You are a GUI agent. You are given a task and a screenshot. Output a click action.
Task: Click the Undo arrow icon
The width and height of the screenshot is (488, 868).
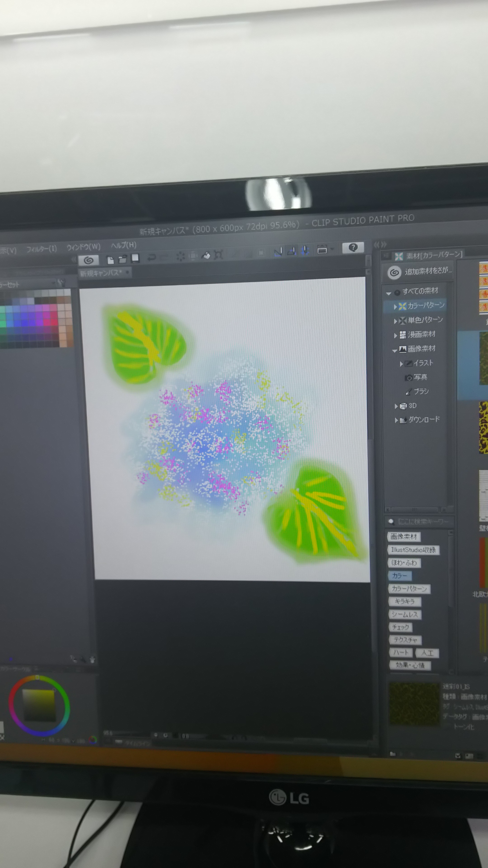click(152, 258)
